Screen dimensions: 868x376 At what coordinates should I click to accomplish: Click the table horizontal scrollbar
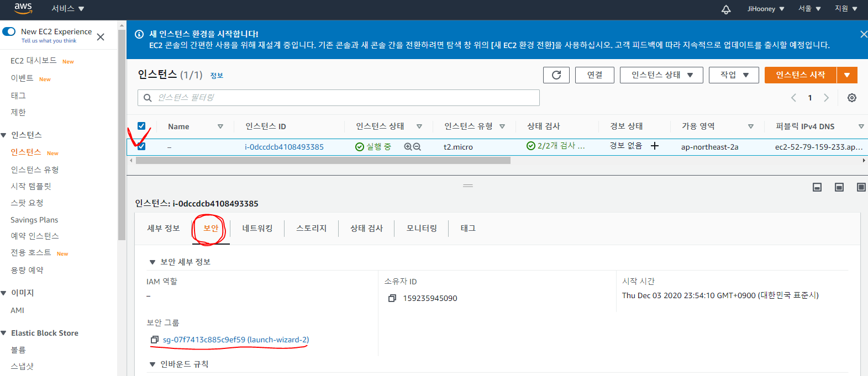[323, 161]
